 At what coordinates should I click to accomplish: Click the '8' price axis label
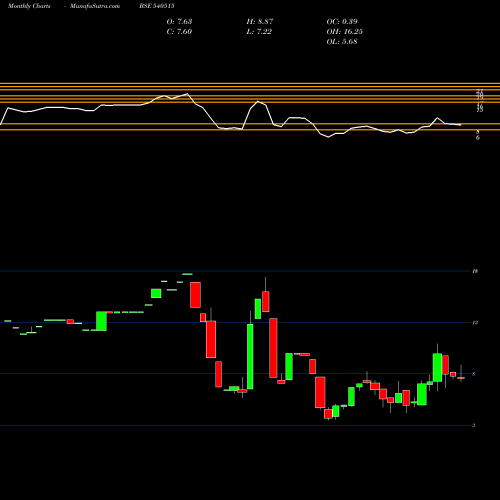(x=474, y=374)
